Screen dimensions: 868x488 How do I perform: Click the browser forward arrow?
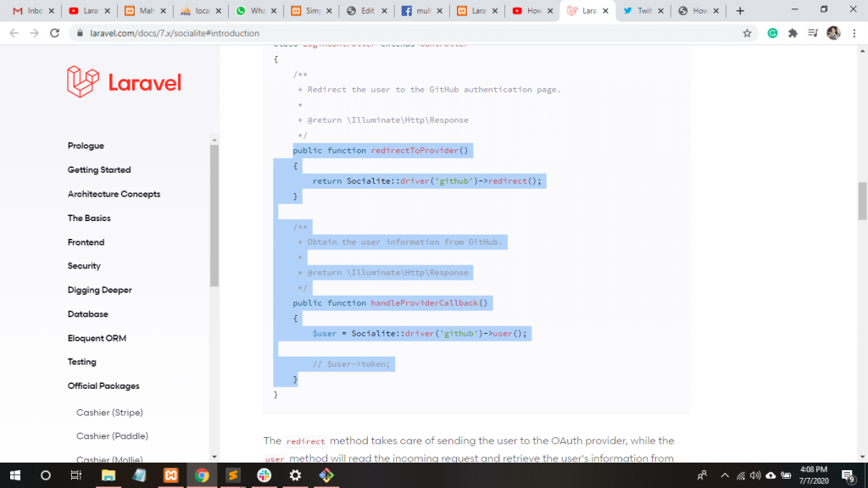[34, 33]
